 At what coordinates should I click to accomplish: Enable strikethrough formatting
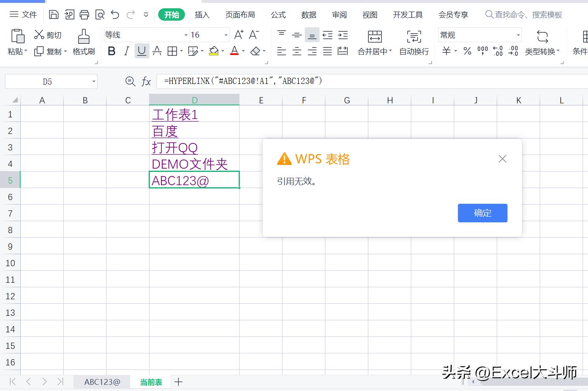pos(157,51)
